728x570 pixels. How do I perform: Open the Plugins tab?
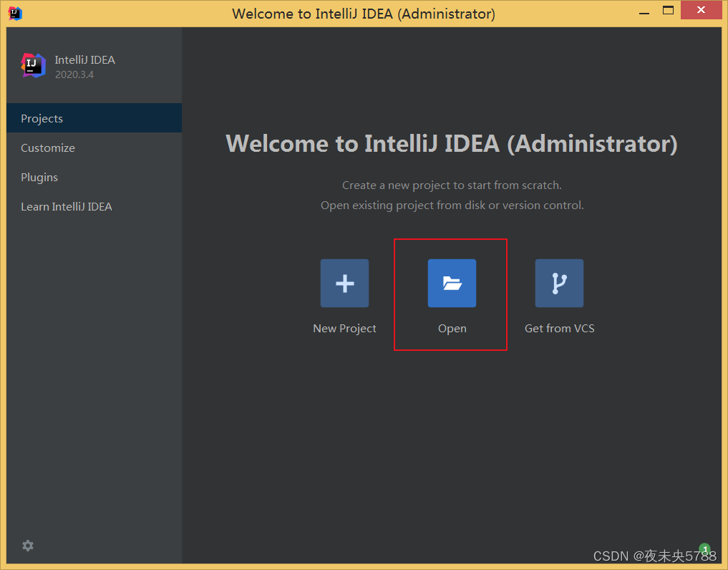pyautogui.click(x=94, y=177)
